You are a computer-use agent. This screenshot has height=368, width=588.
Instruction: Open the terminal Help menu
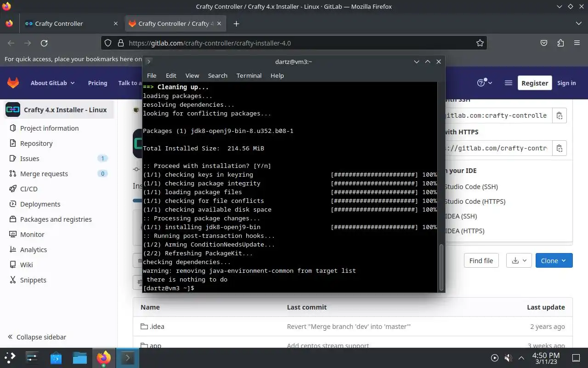coord(277,75)
